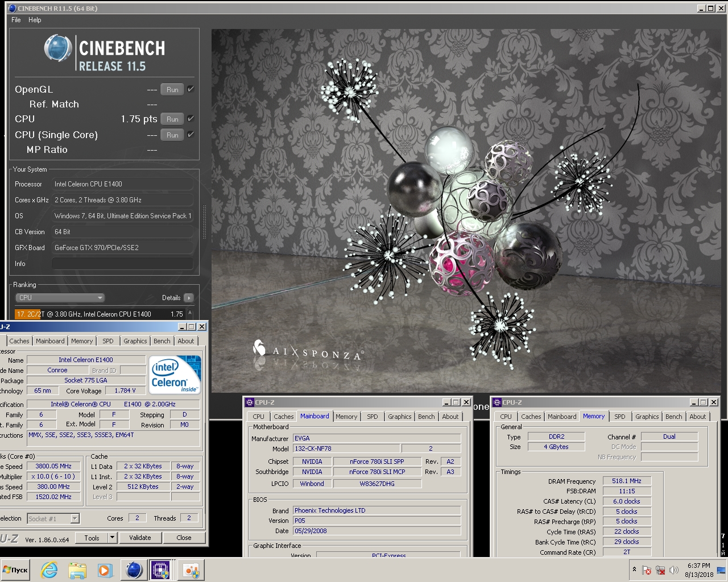Open Bench tab in Memory CPU-Z window

point(674,417)
